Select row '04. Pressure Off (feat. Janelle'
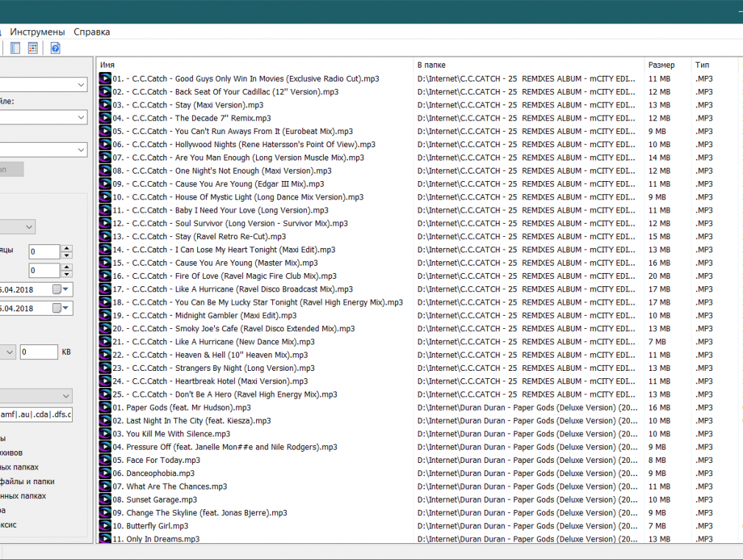This screenshot has width=743, height=560. click(417, 447)
